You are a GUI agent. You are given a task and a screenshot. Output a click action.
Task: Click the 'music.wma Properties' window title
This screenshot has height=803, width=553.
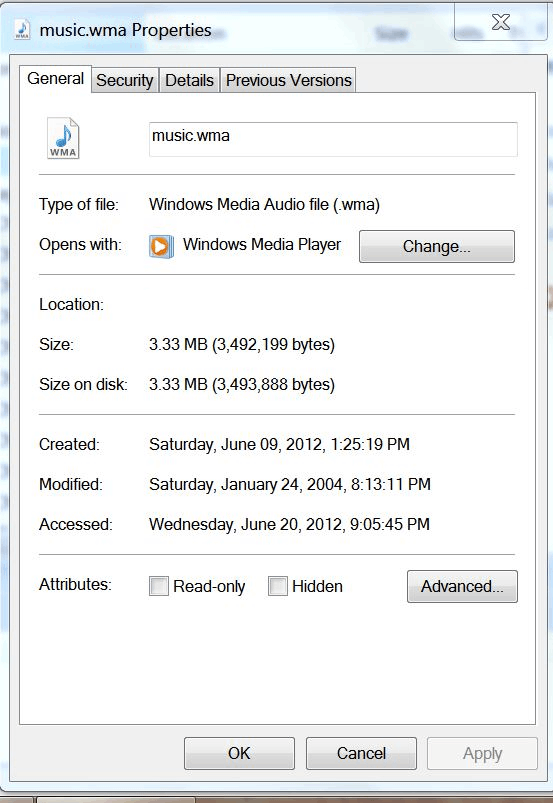125,30
